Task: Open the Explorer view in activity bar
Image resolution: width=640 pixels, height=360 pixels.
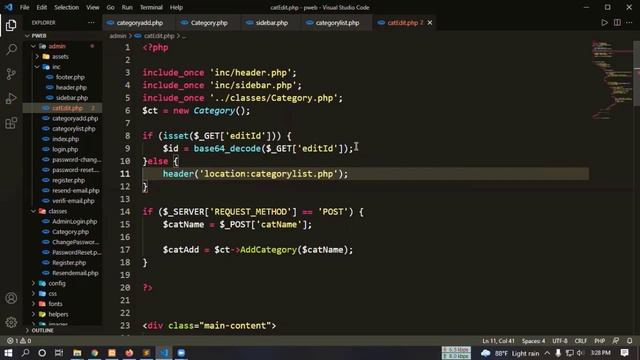Action: tap(11, 25)
